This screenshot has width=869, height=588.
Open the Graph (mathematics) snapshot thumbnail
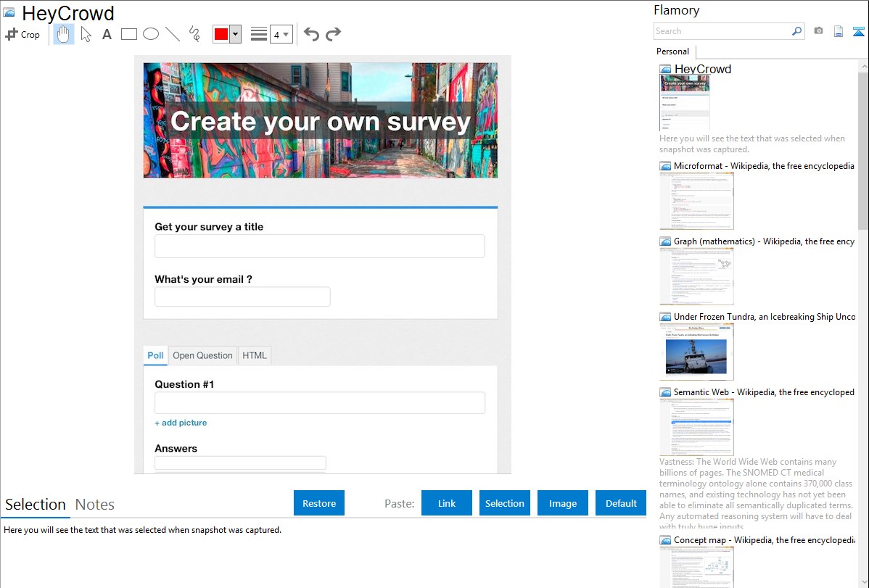696,276
